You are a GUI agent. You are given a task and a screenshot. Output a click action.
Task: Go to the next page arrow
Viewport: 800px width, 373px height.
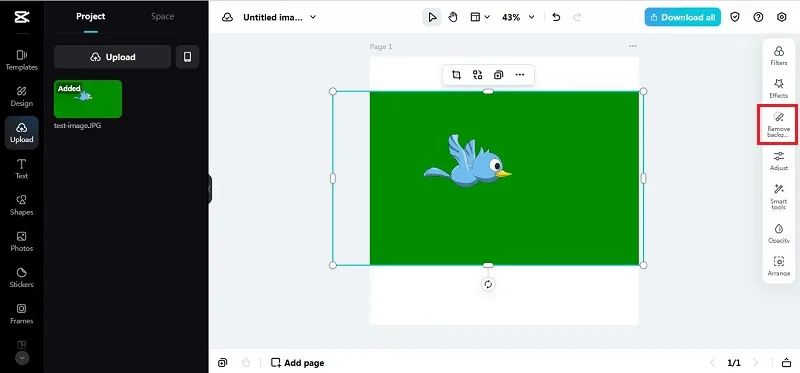(x=756, y=363)
